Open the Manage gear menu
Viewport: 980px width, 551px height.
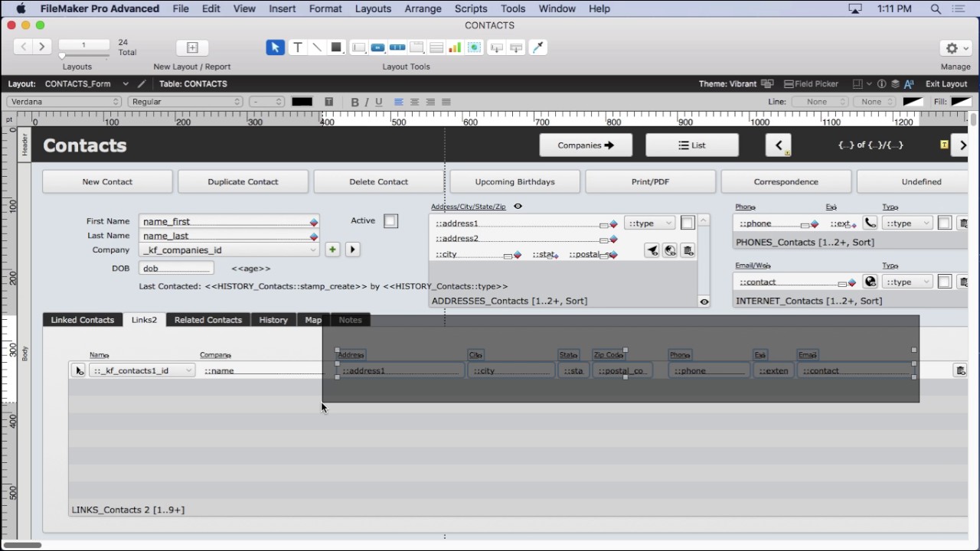click(955, 47)
